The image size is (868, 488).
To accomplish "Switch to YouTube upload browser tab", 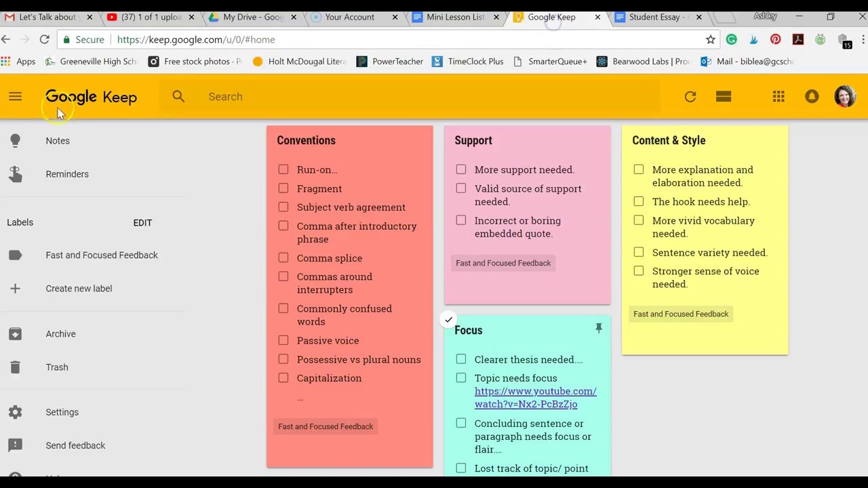I will [x=151, y=17].
